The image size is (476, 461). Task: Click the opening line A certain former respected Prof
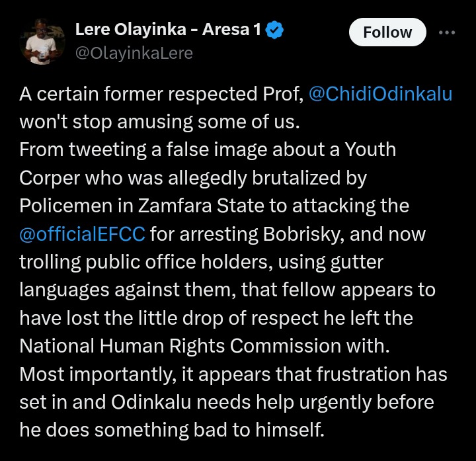[161, 94]
